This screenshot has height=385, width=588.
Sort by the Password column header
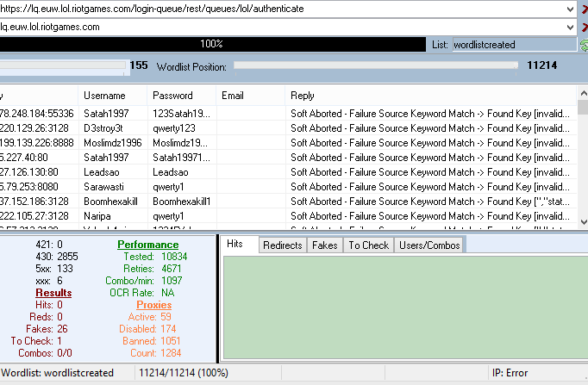point(182,96)
